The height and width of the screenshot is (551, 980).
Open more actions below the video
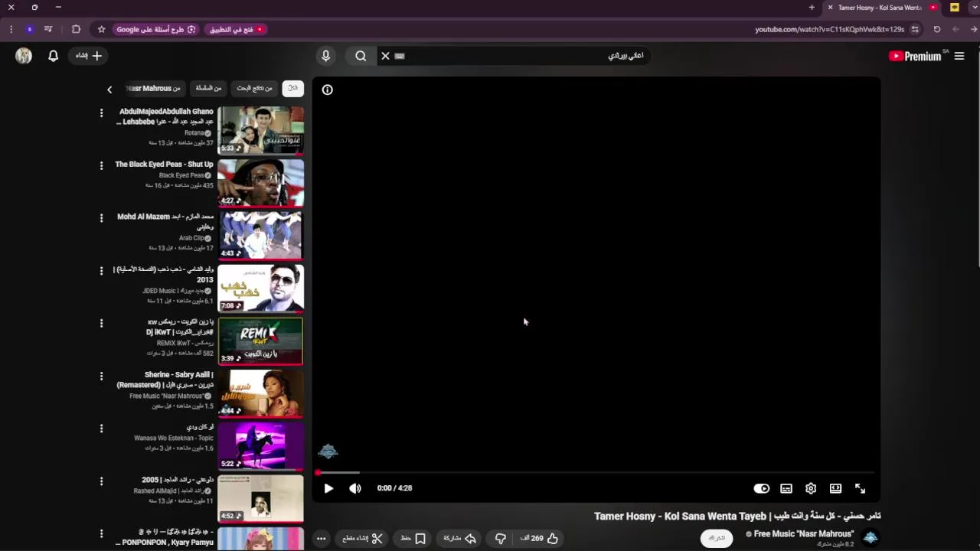tap(322, 538)
